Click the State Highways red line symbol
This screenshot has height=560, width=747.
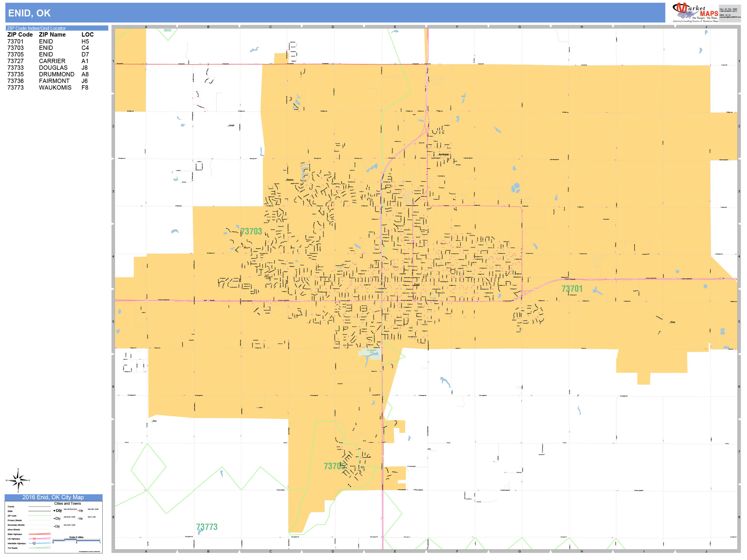[x=39, y=534]
